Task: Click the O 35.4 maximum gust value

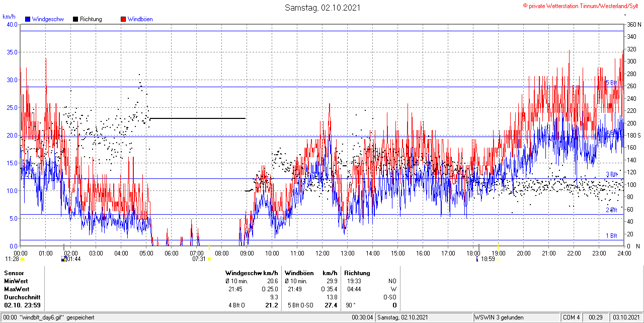Action: click(x=329, y=289)
